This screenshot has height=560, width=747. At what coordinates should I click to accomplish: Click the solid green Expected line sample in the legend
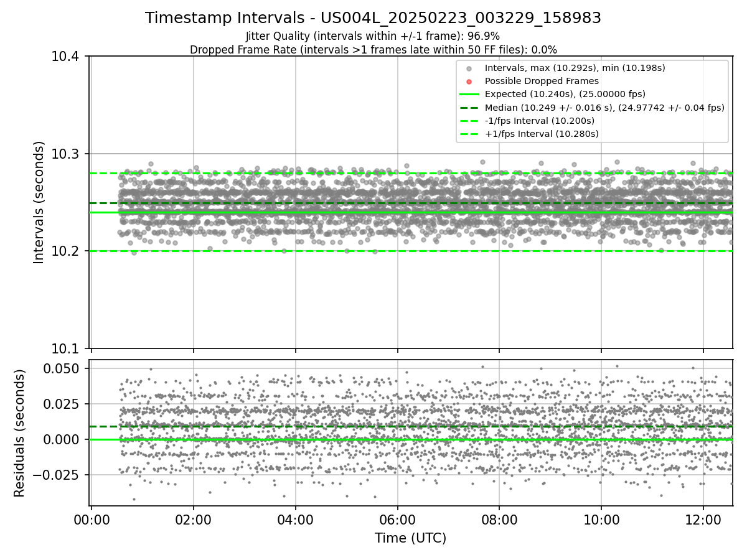pos(469,95)
